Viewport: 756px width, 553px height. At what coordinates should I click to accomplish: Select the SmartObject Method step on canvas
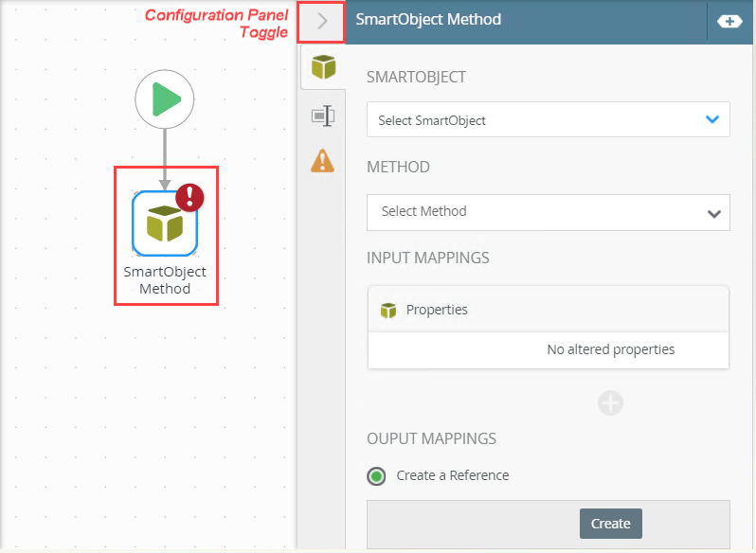(165, 223)
